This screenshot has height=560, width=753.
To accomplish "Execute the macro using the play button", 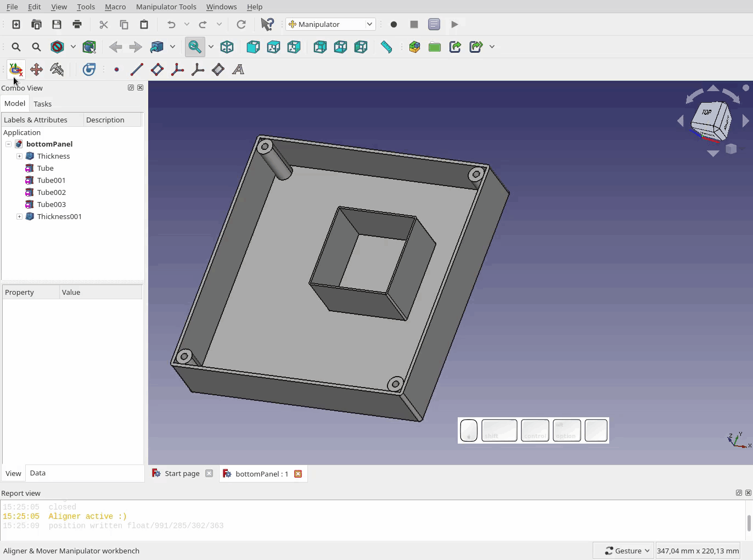I will tap(454, 24).
